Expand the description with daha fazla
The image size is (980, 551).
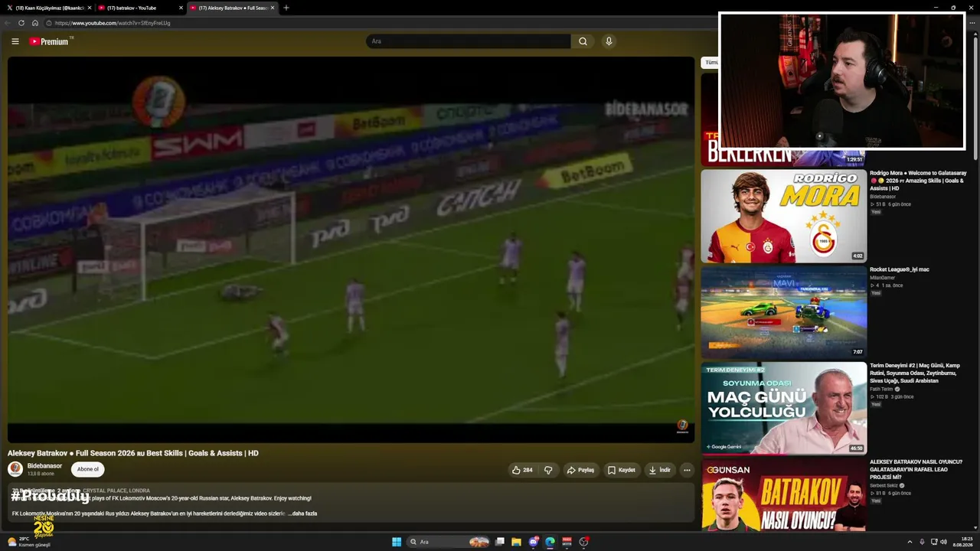coord(302,514)
